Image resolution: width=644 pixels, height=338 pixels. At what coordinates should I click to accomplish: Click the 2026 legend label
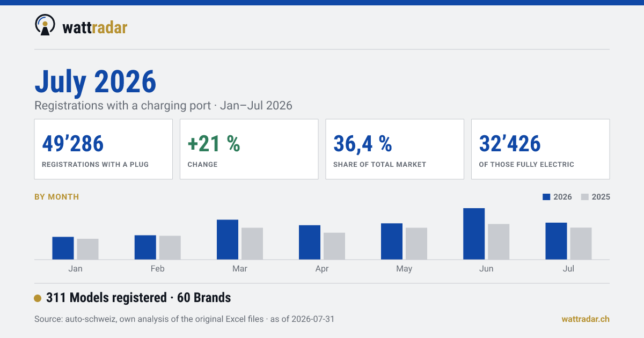(562, 197)
